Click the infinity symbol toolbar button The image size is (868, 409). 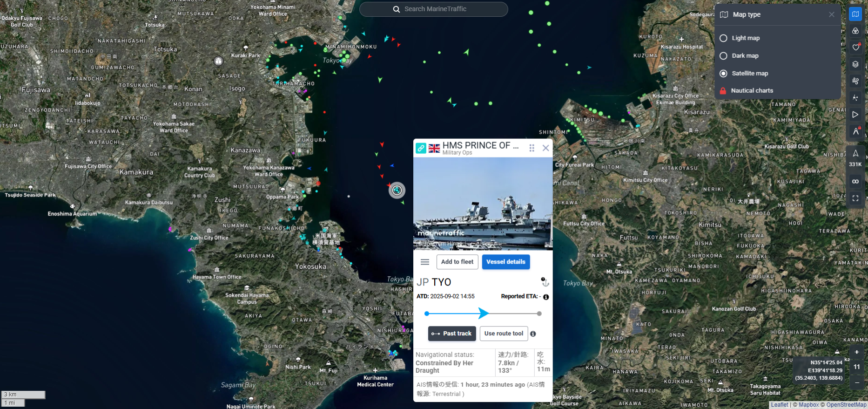click(x=855, y=181)
